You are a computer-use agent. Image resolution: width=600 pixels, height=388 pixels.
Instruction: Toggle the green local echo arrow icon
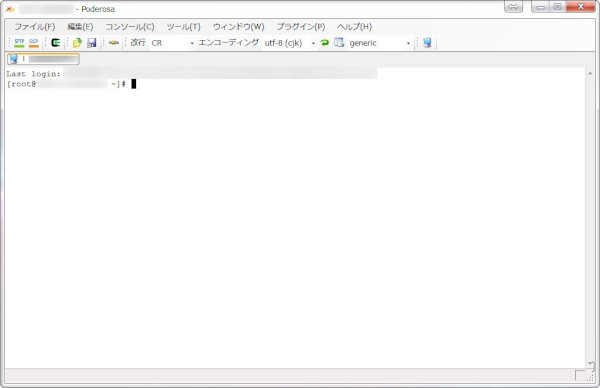pyautogui.click(x=325, y=42)
